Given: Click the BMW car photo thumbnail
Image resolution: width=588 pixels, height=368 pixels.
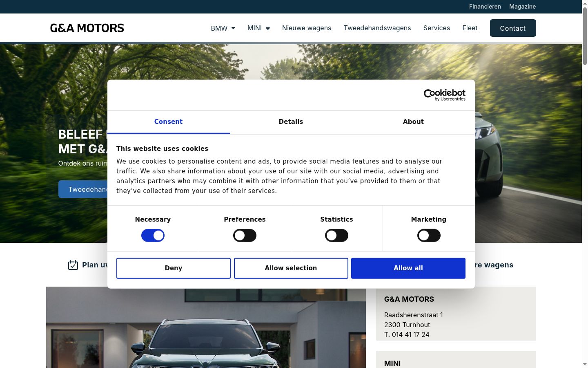Looking at the screenshot, I should 206,328.
